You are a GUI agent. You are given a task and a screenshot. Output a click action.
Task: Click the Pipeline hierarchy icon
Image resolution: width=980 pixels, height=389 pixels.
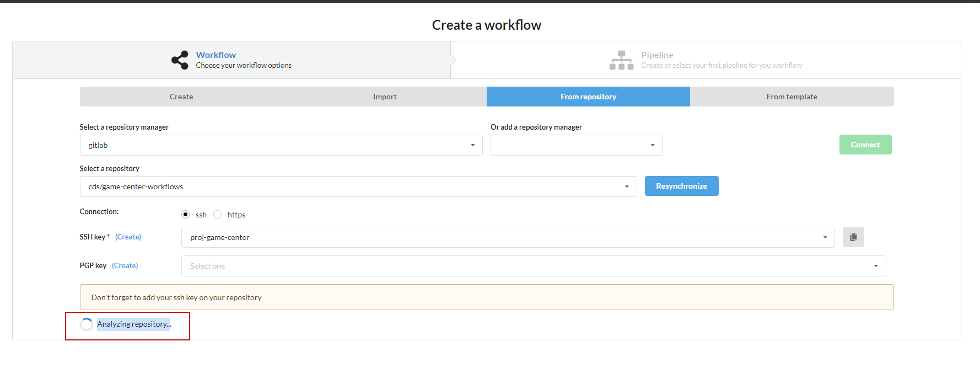(x=621, y=60)
